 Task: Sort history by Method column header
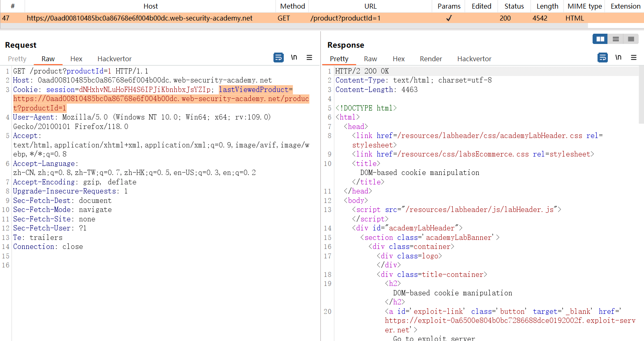(292, 6)
